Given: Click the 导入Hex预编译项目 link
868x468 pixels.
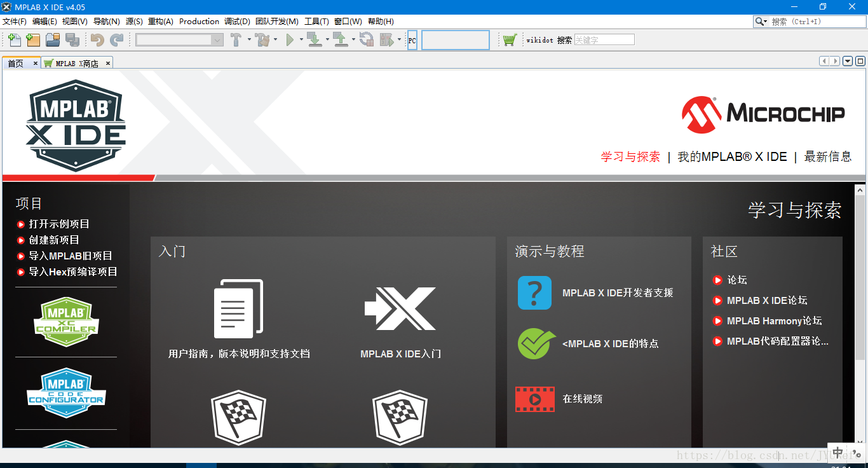Looking at the screenshot, I should (73, 272).
